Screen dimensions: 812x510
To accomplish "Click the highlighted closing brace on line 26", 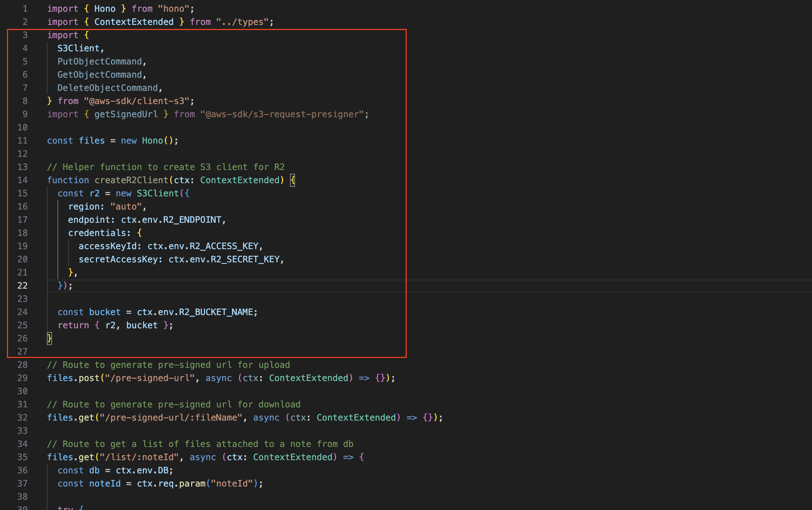I will click(x=49, y=338).
